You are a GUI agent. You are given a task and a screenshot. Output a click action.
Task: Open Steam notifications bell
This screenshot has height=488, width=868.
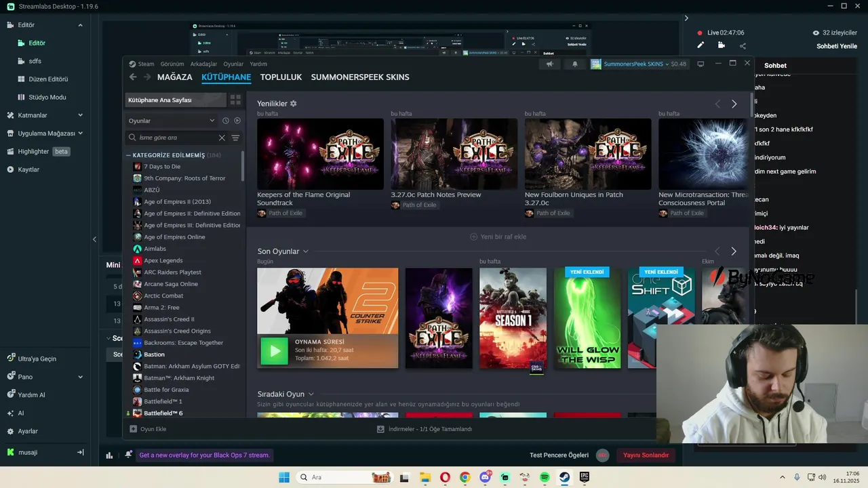pos(575,64)
